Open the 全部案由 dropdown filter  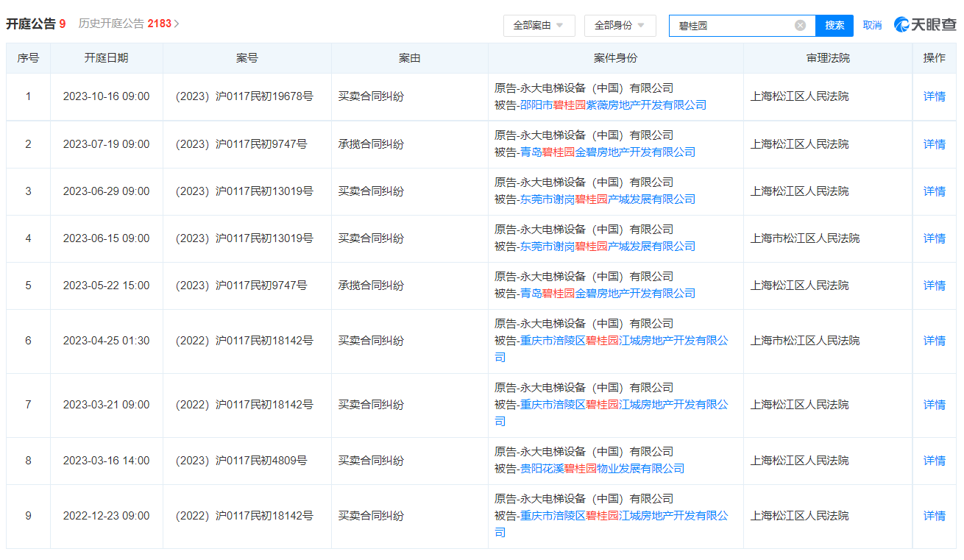pos(539,25)
